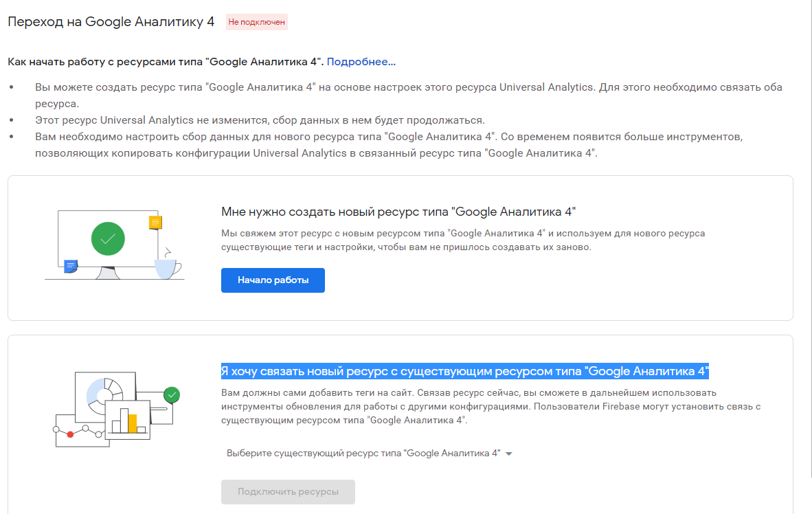Viewport: 812px width, 514px height.
Task: Click the 'Не подключен' status badge
Action: 256,22
